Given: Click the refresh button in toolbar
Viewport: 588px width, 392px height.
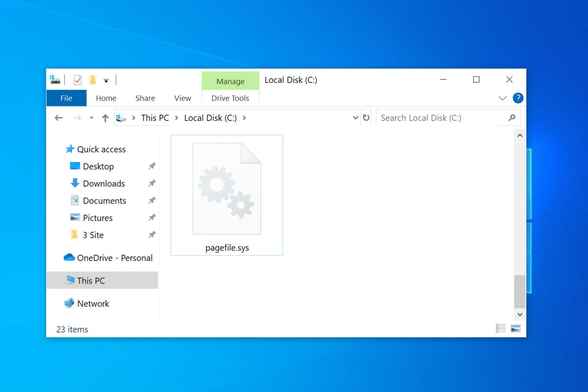Looking at the screenshot, I should click(367, 117).
